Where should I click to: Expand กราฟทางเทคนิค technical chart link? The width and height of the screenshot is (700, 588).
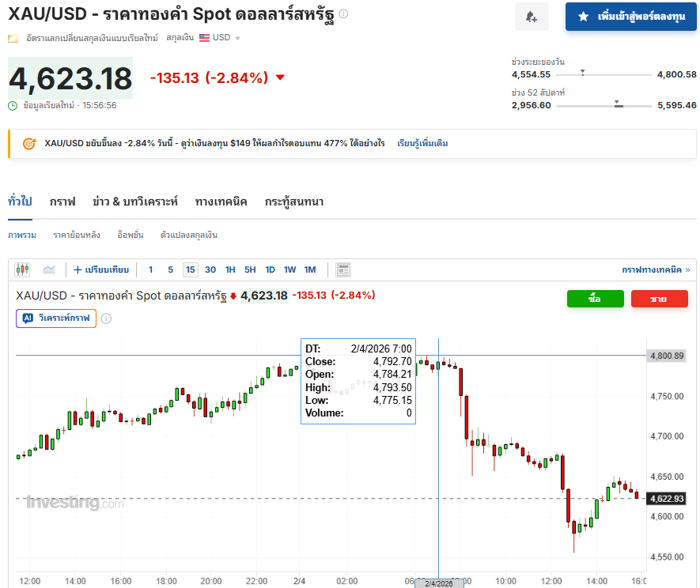(x=655, y=269)
